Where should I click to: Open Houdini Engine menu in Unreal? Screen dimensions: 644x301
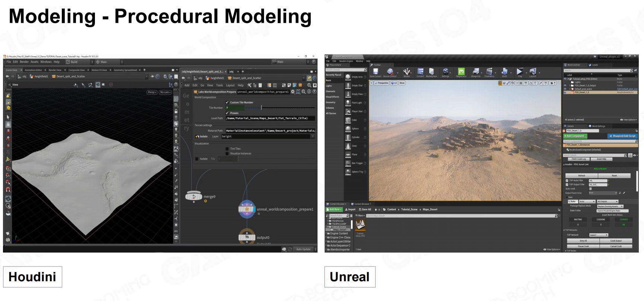(x=346, y=61)
